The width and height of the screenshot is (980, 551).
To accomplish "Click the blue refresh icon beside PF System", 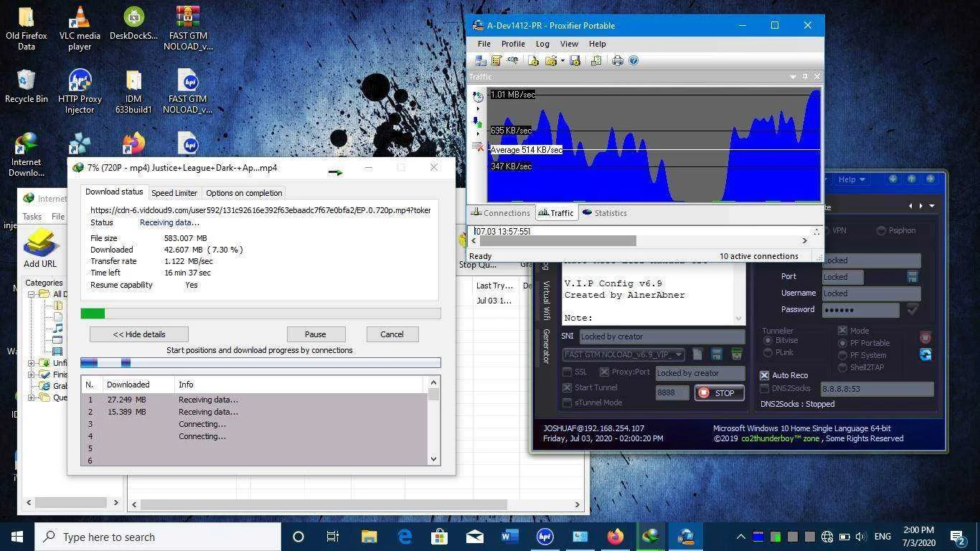I will [x=925, y=354].
